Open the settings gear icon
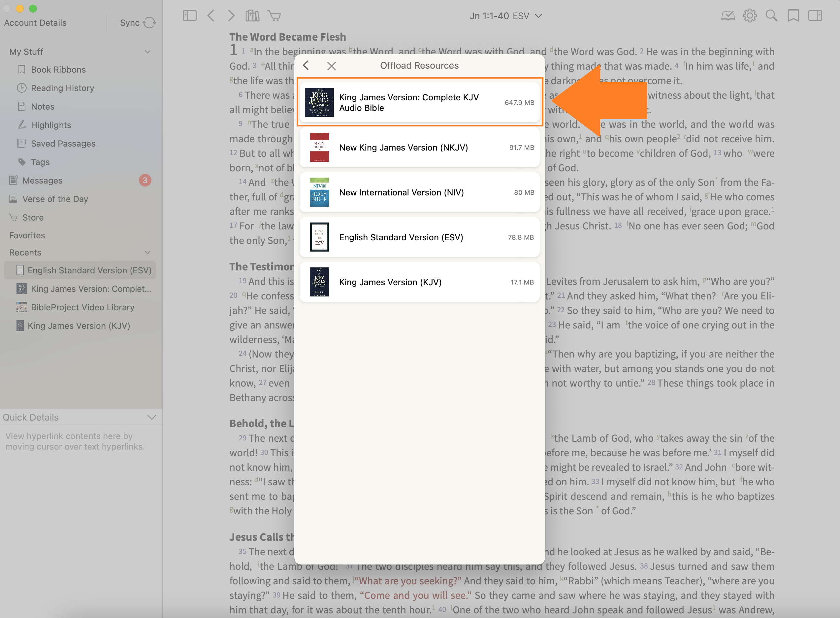The width and height of the screenshot is (840, 618). click(x=750, y=16)
